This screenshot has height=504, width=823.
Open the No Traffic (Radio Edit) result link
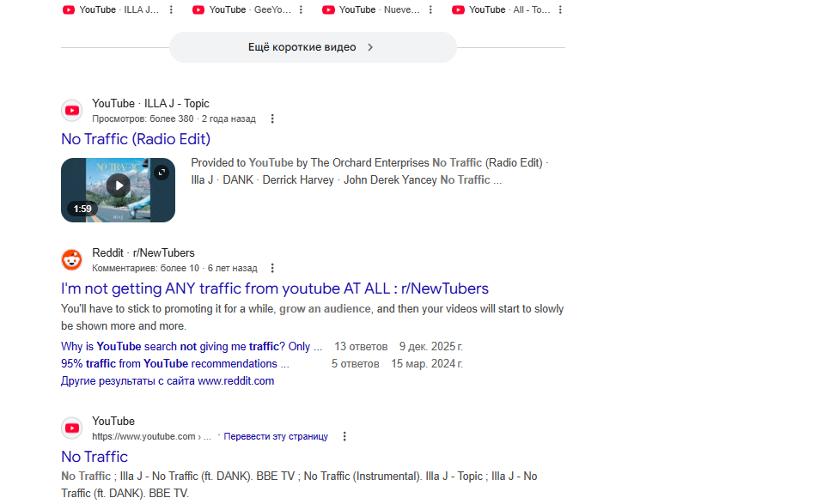click(x=136, y=139)
